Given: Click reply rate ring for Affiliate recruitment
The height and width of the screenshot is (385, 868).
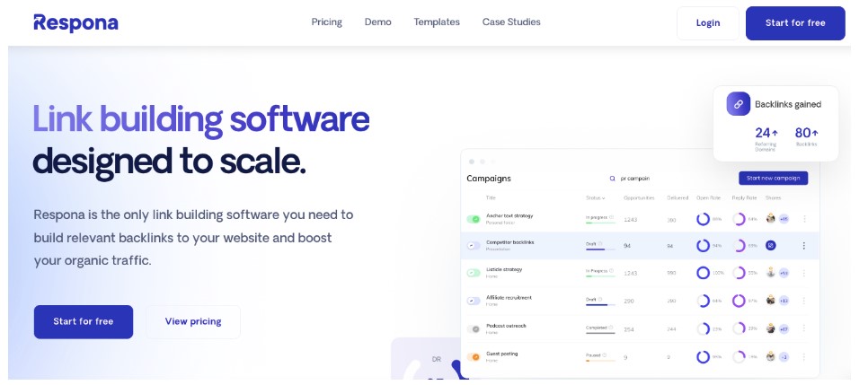Looking at the screenshot, I should 739,301.
